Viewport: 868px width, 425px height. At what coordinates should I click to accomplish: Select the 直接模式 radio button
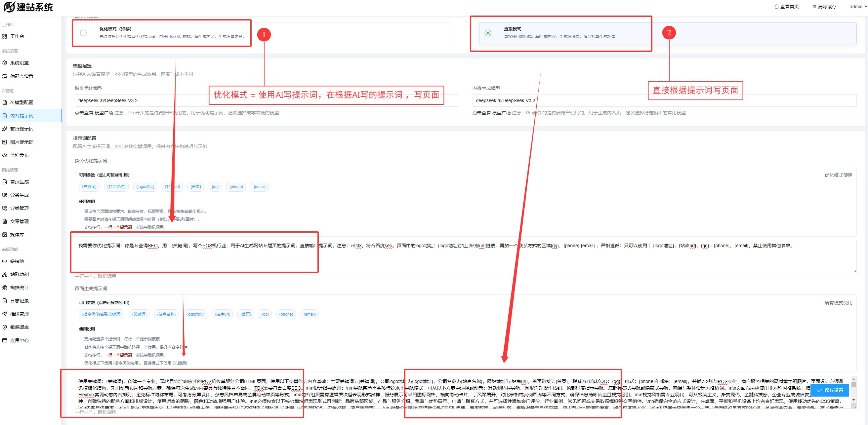point(488,33)
